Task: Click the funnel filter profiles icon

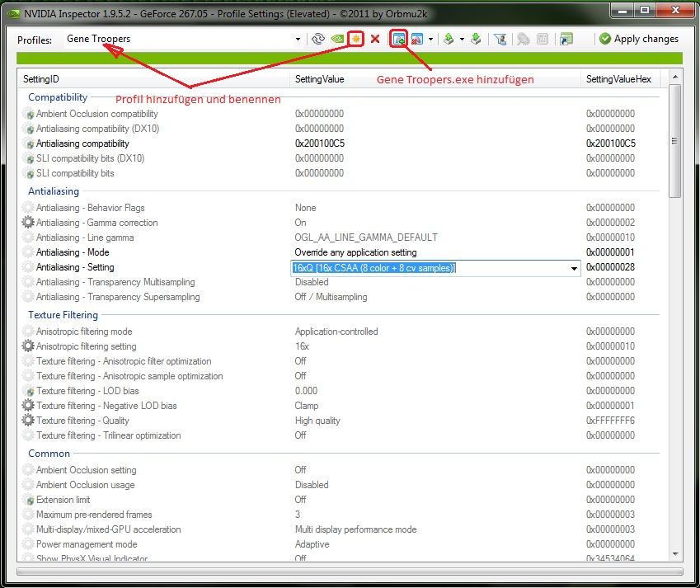Action: point(500,39)
